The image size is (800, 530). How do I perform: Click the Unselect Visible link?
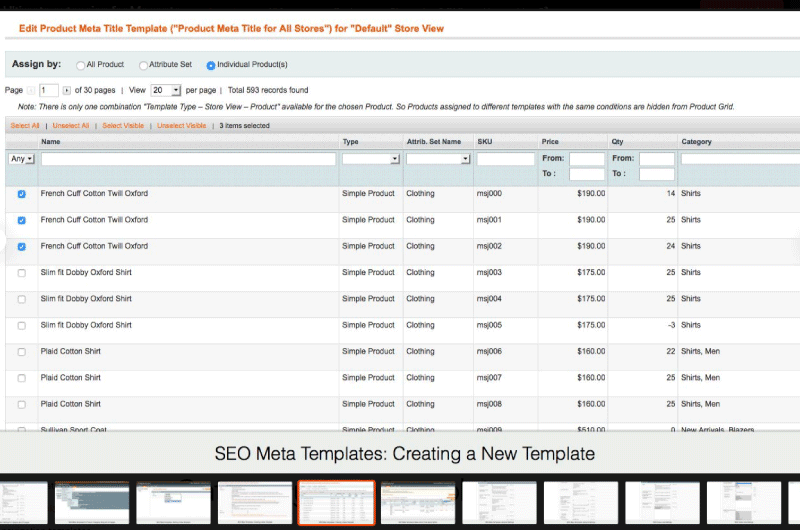click(182, 125)
